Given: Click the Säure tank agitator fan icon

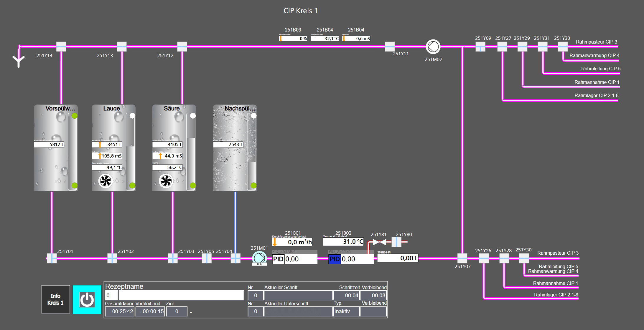Looking at the screenshot, I should (x=166, y=181).
